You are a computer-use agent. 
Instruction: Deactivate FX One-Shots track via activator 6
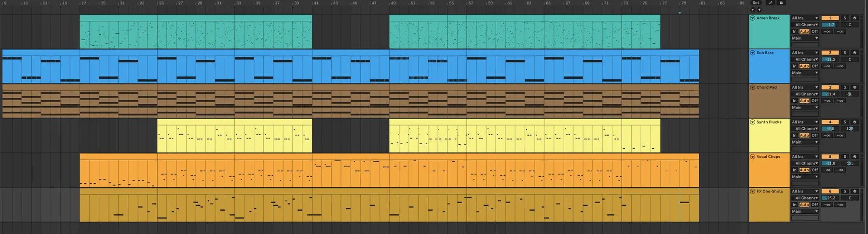pyautogui.click(x=830, y=191)
